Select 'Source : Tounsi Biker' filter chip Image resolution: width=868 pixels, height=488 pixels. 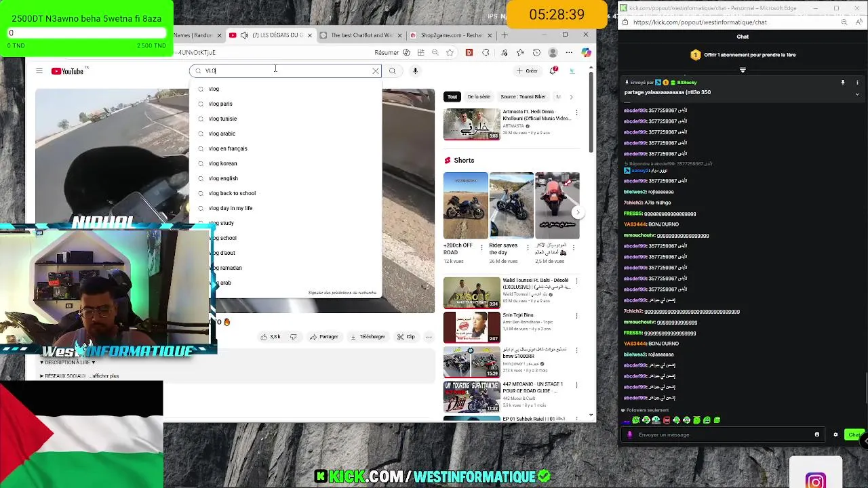pos(523,97)
